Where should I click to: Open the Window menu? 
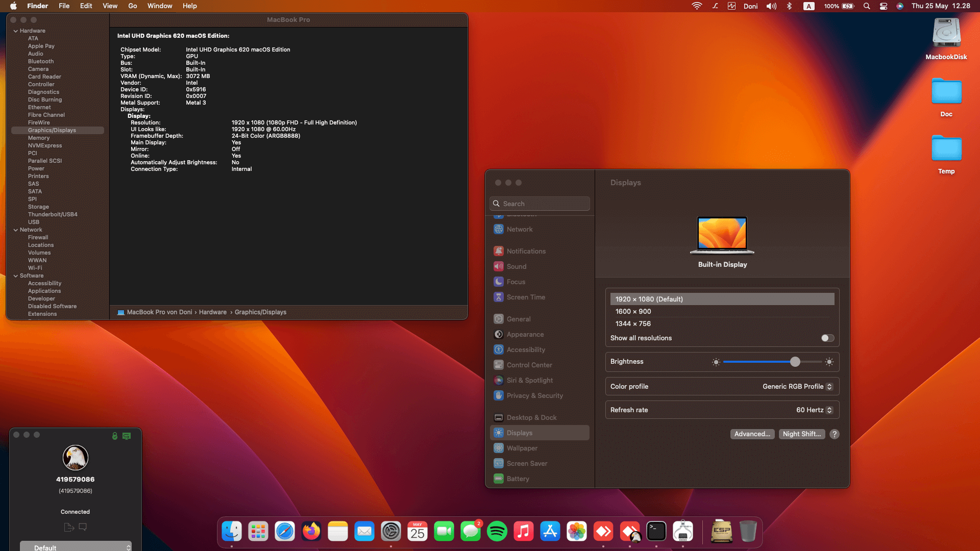click(160, 6)
